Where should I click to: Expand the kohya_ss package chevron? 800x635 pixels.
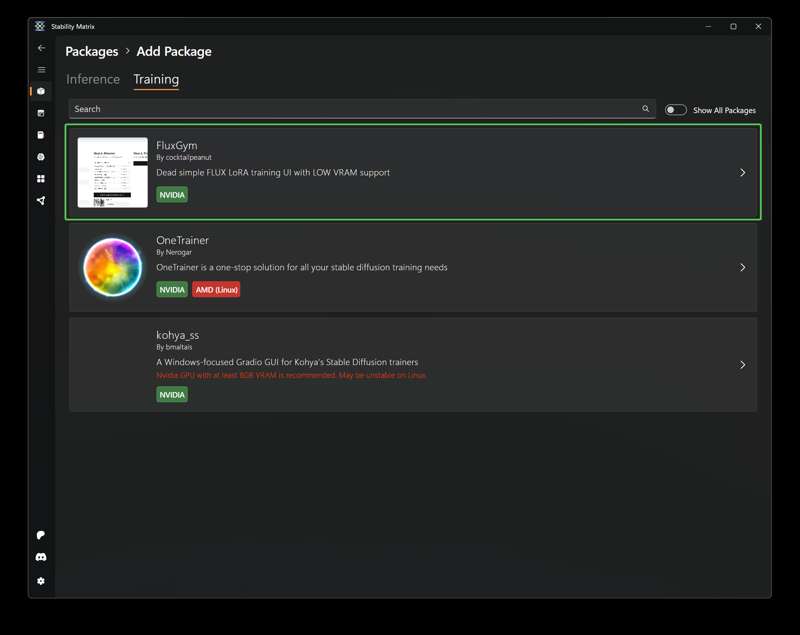[742, 365]
